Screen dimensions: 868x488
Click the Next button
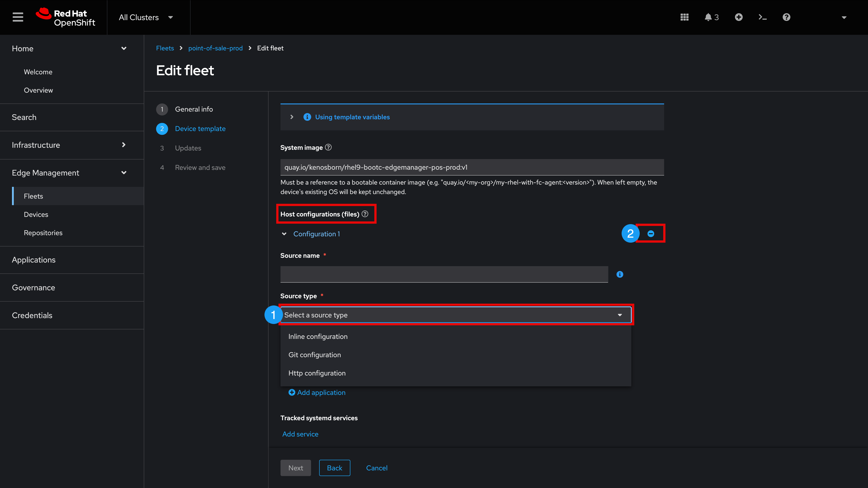pyautogui.click(x=295, y=468)
